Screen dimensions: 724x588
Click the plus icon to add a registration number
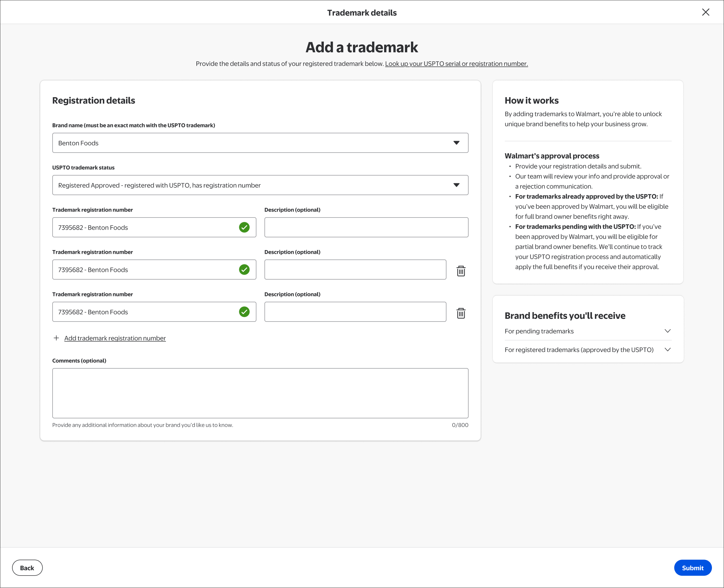coord(56,338)
